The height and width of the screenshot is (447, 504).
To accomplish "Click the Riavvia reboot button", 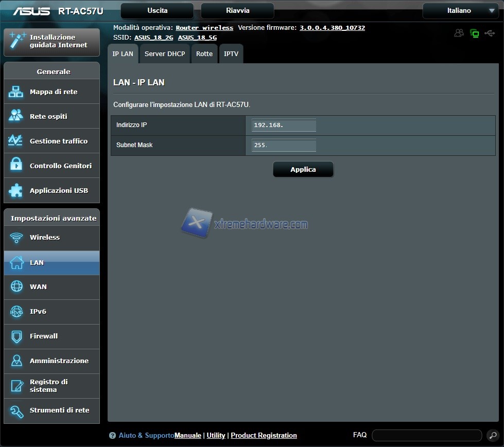I will tap(237, 11).
